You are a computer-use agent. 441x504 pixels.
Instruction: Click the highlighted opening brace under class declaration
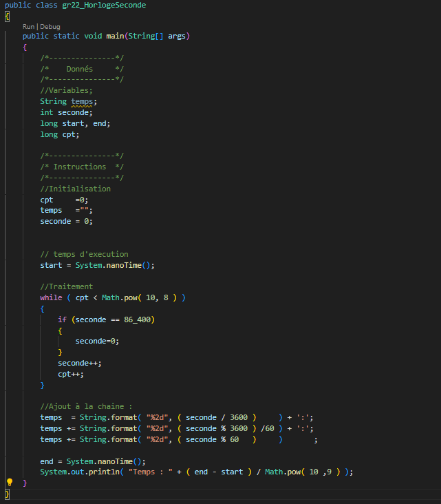click(7, 15)
